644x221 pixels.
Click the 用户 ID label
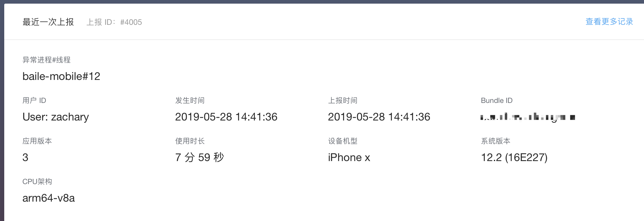[x=34, y=101]
